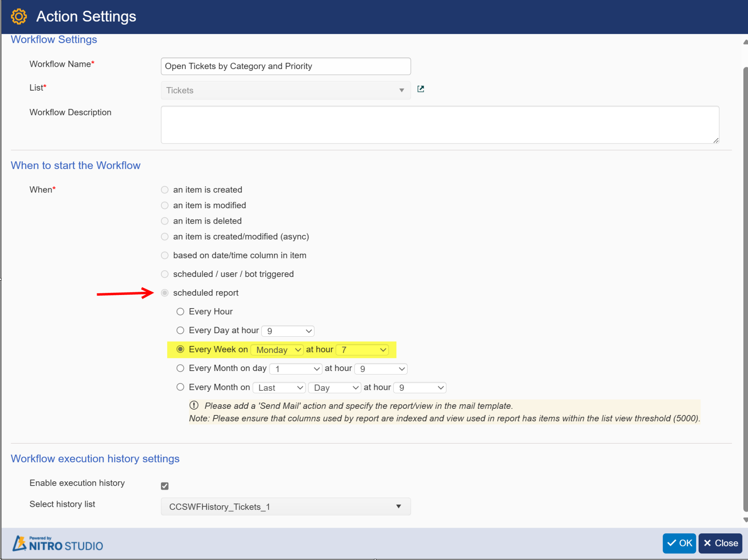This screenshot has width=748, height=560.
Task: Click the Close button
Action: (720, 543)
